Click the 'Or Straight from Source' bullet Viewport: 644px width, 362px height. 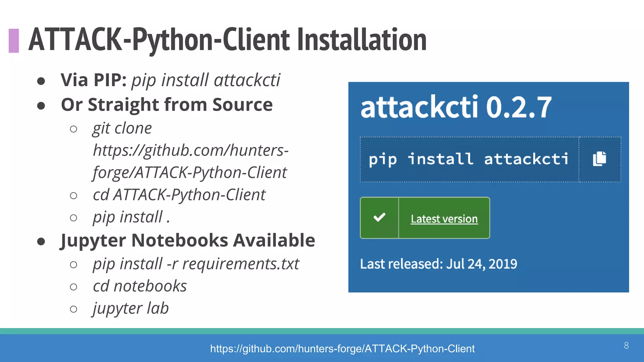(167, 105)
